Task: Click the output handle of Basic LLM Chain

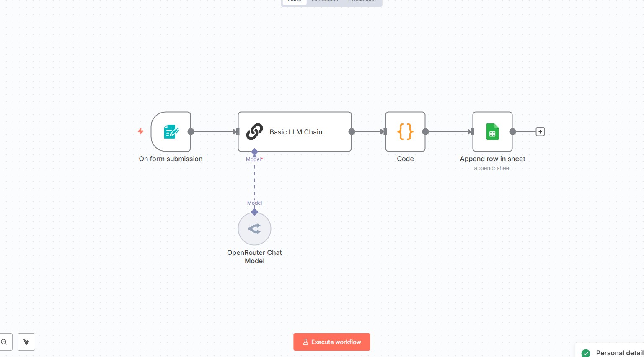Action: (x=352, y=131)
